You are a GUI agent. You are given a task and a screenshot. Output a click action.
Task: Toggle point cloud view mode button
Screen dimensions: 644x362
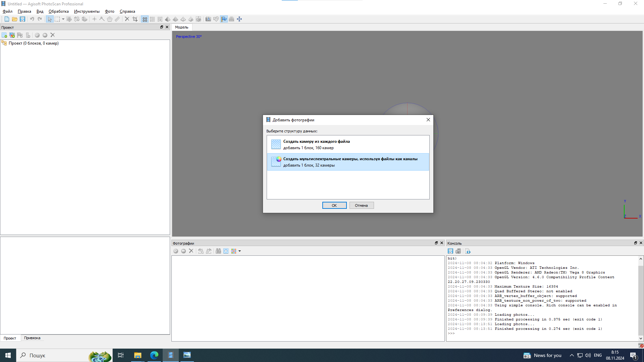click(x=145, y=19)
